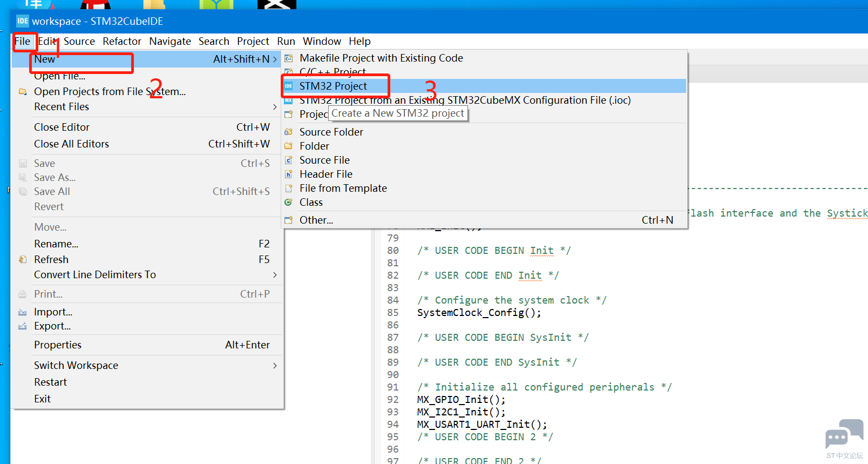868x464 pixels.
Task: Click the Import icon in File menu
Action: pos(23,312)
